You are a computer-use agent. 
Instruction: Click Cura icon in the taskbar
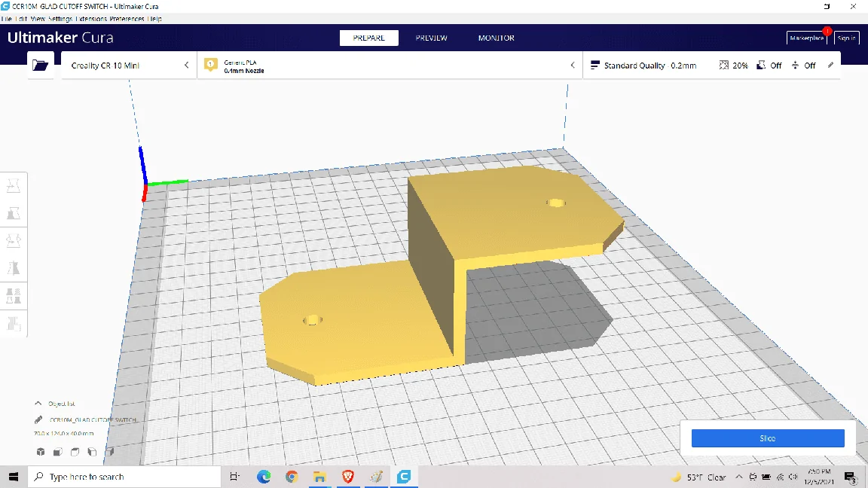pos(404,477)
